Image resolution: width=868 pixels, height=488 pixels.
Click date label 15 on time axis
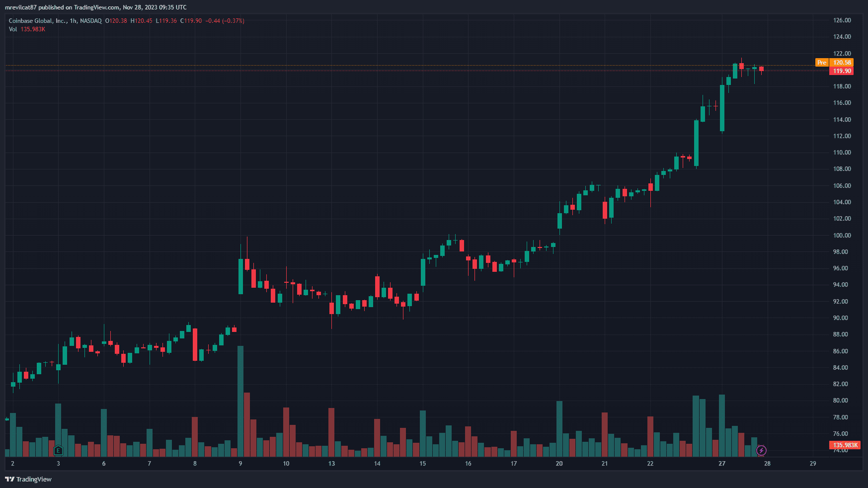[x=422, y=464]
